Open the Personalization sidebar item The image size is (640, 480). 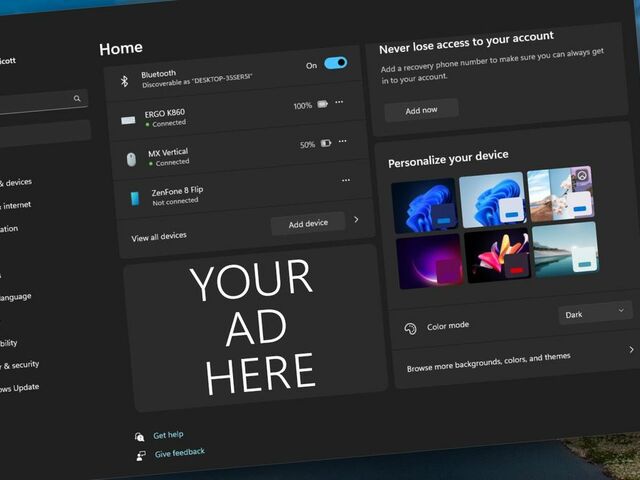coord(9,229)
